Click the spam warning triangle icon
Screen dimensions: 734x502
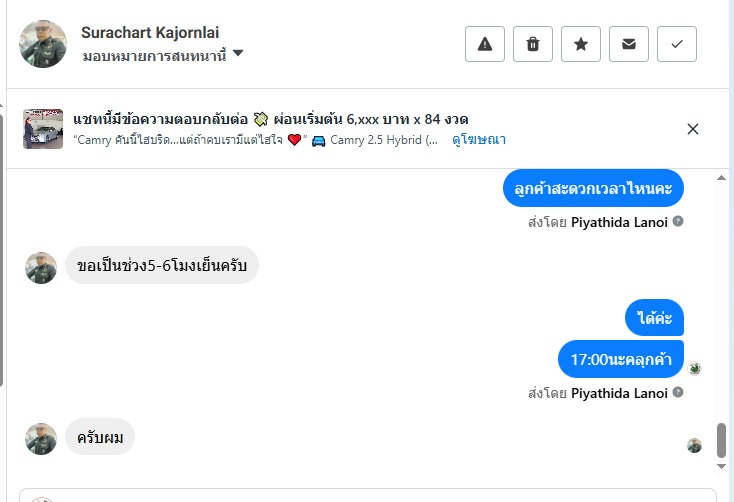[485, 44]
